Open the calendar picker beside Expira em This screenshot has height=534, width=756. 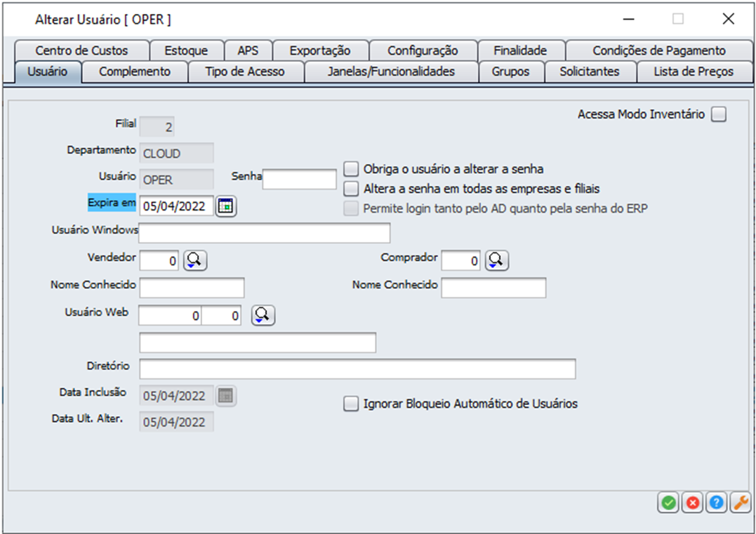226,206
